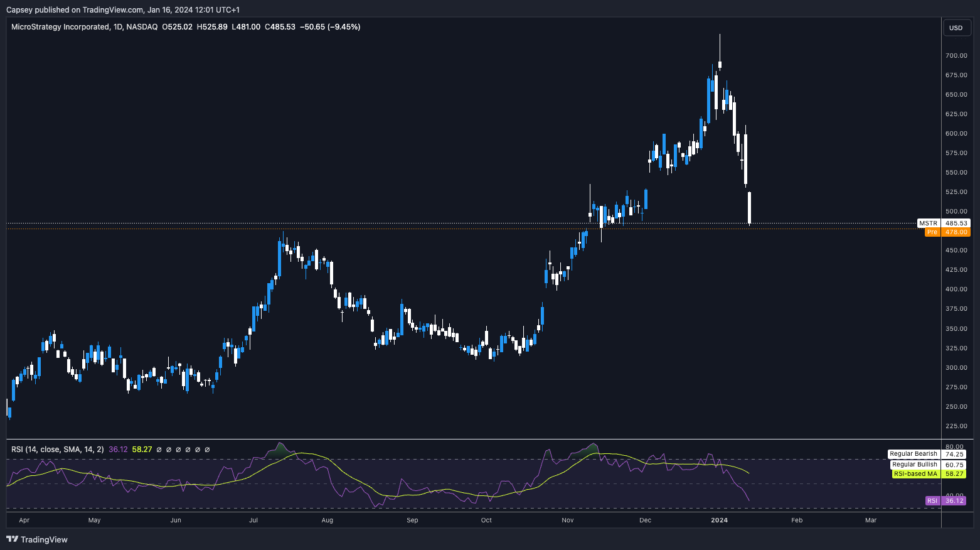Click the 425.00 price axis label
Screen dimensions: 980x550
(x=956, y=269)
